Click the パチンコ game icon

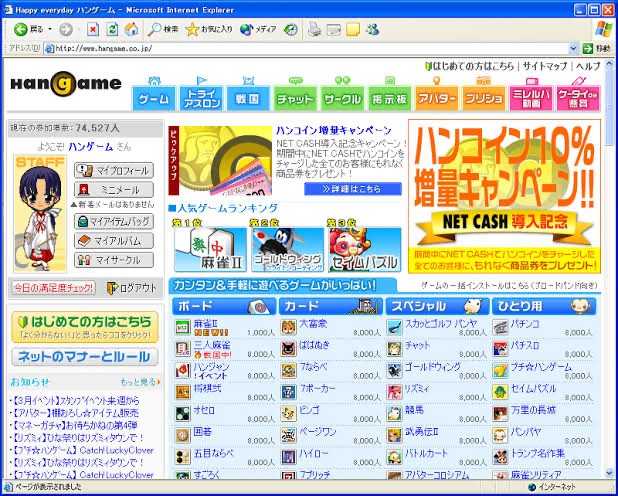click(501, 328)
